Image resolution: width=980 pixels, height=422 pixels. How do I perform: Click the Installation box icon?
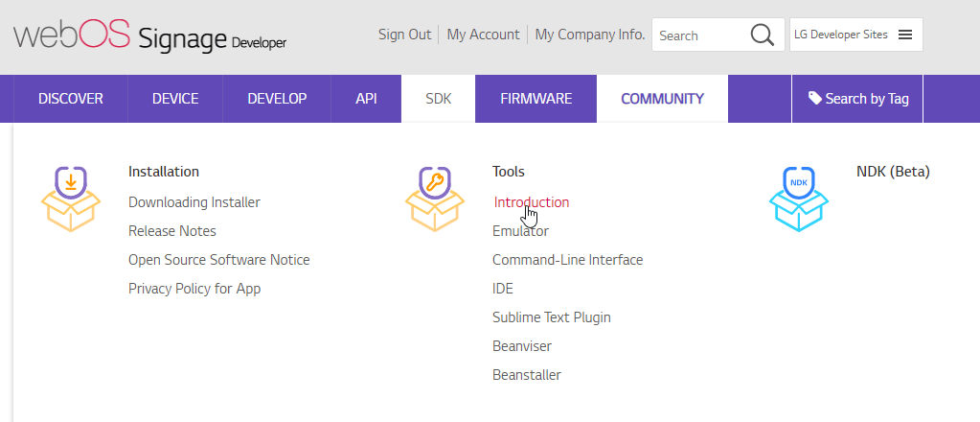(71, 199)
